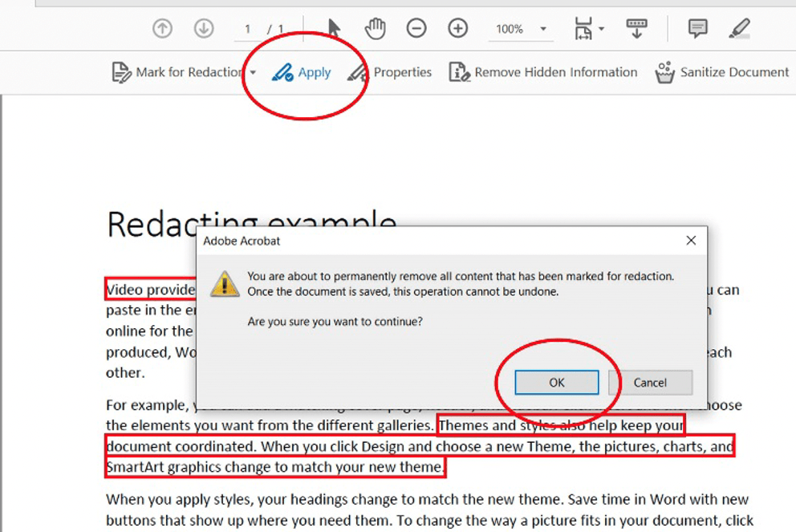Click the Sanitize Document trash icon
Viewport: 796px width, 532px height.
pos(664,71)
